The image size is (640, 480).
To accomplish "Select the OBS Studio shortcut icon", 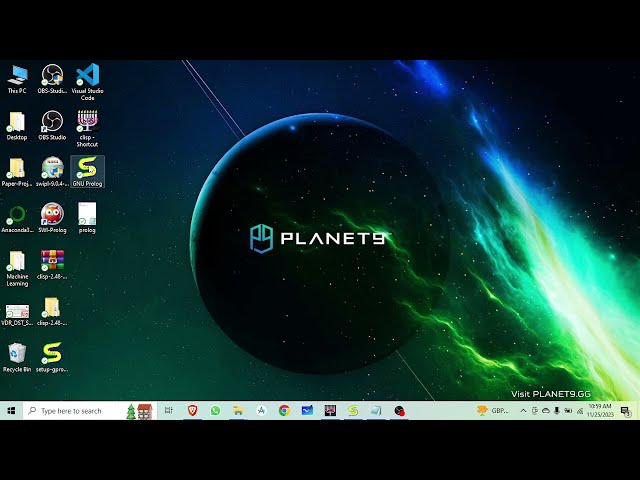I will click(52, 126).
